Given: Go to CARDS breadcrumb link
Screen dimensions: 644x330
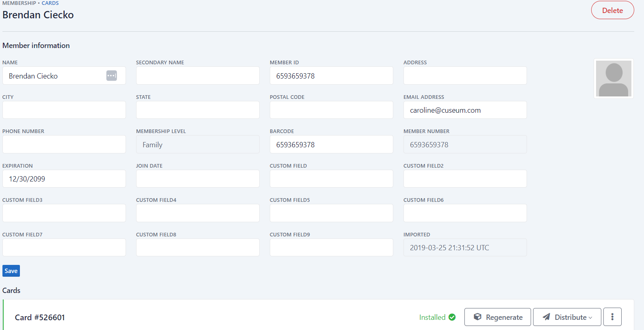Looking at the screenshot, I should tap(50, 3).
